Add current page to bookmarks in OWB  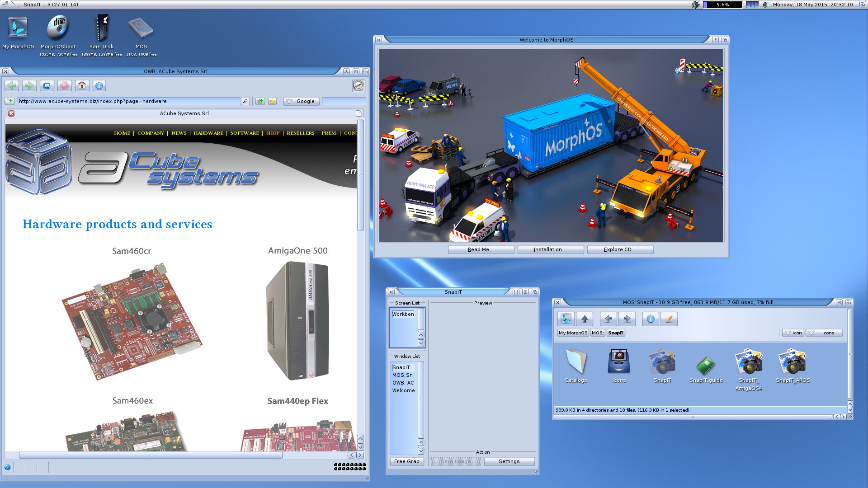260,101
